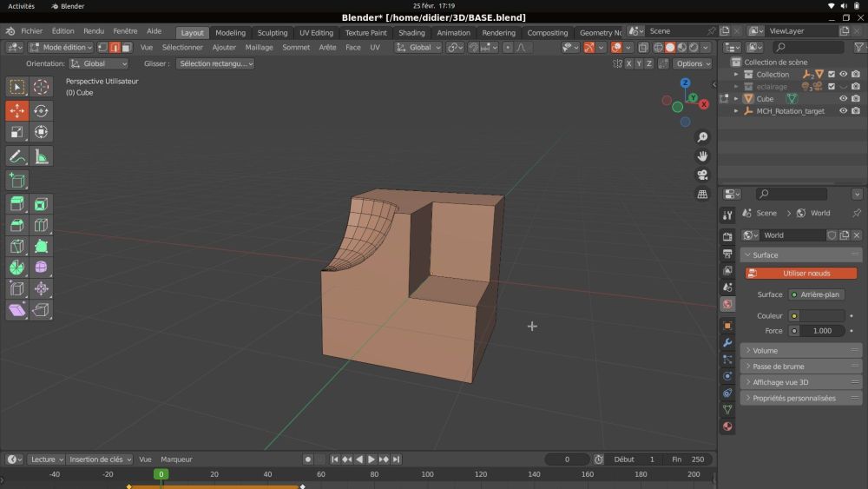868x489 pixels.
Task: Select the Bevel tool
Action: click(16, 225)
